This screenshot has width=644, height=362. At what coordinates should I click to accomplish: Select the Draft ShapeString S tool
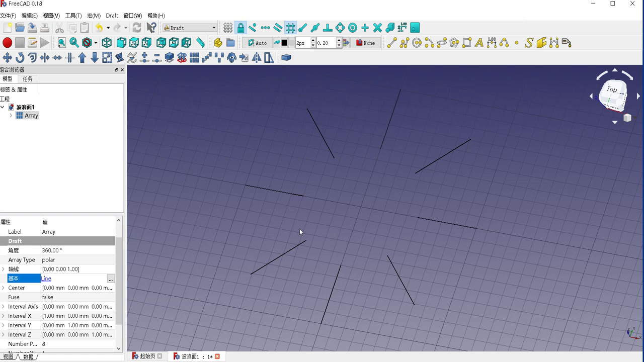pyautogui.click(x=529, y=43)
